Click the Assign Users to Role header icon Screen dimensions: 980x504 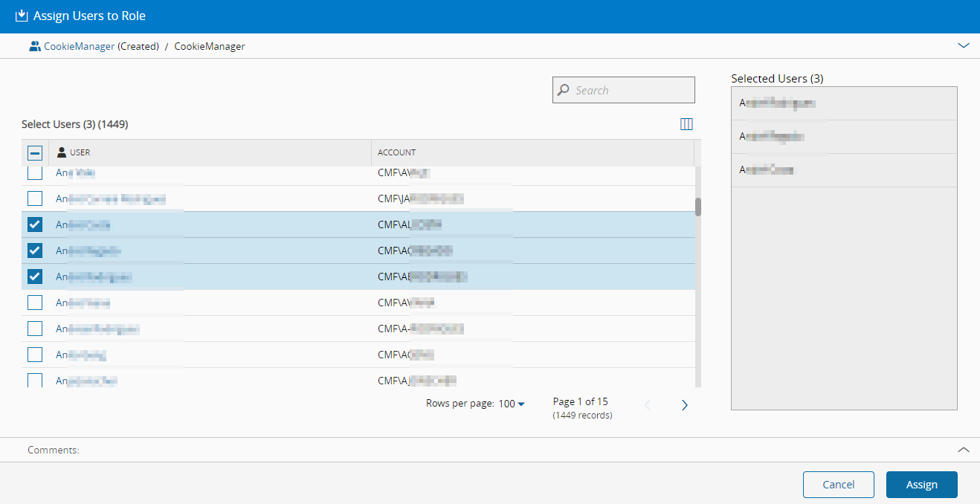click(22, 16)
